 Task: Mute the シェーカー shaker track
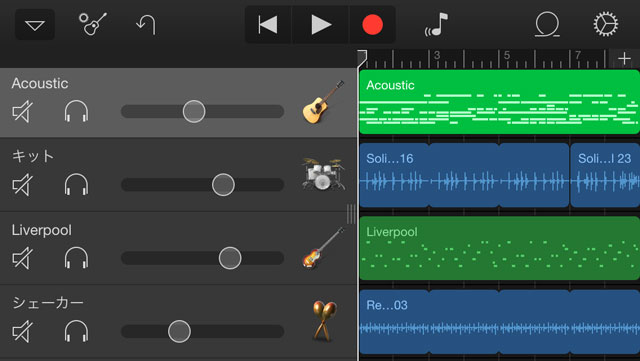point(22,331)
